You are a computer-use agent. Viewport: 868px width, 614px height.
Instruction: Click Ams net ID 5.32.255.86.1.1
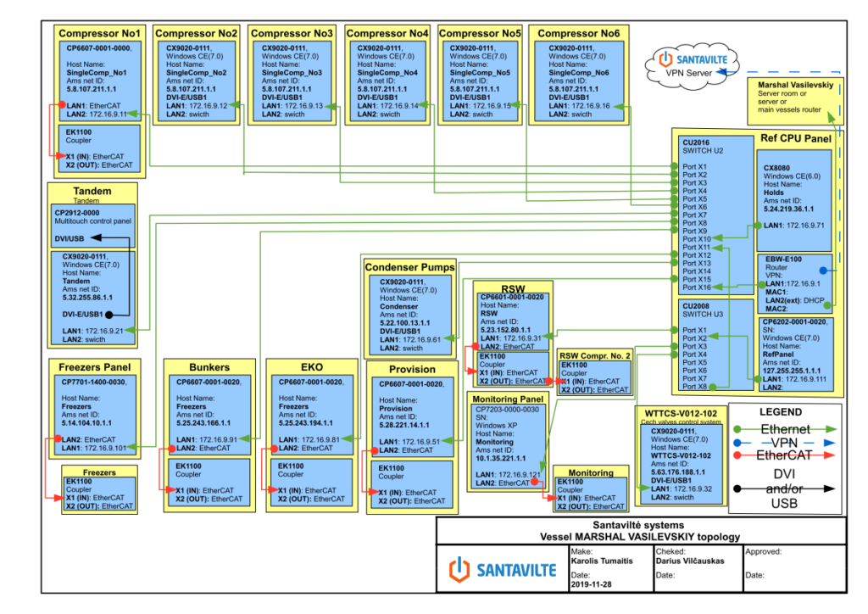coord(87,298)
